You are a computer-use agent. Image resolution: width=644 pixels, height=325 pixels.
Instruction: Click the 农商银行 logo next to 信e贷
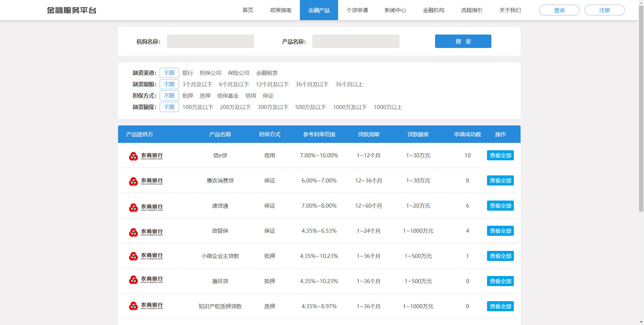[x=146, y=155]
